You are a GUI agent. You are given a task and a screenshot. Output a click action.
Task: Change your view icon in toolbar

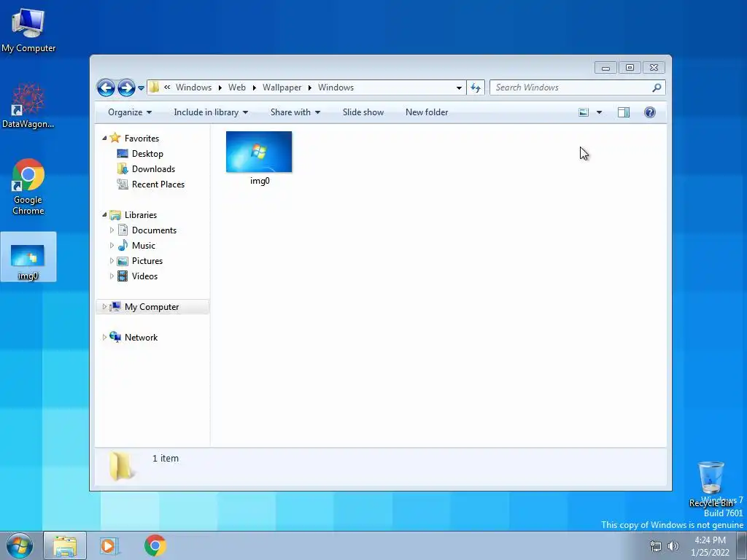584,112
